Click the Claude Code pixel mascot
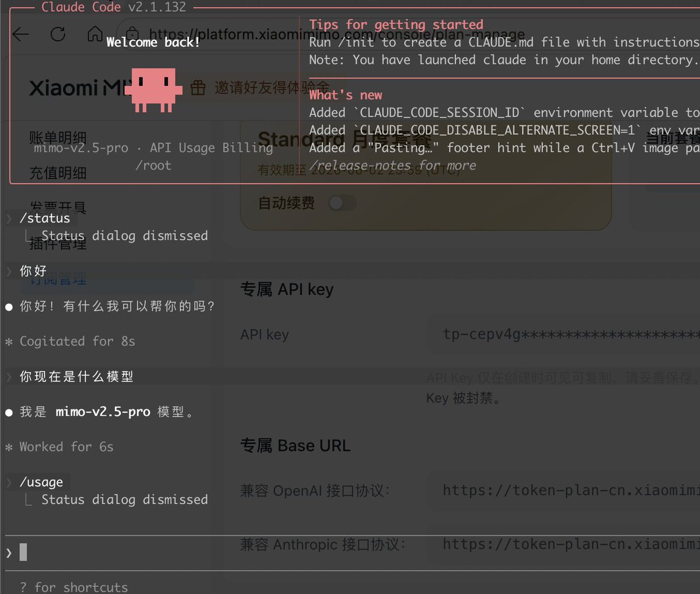Image resolution: width=700 pixels, height=594 pixels. click(154, 90)
